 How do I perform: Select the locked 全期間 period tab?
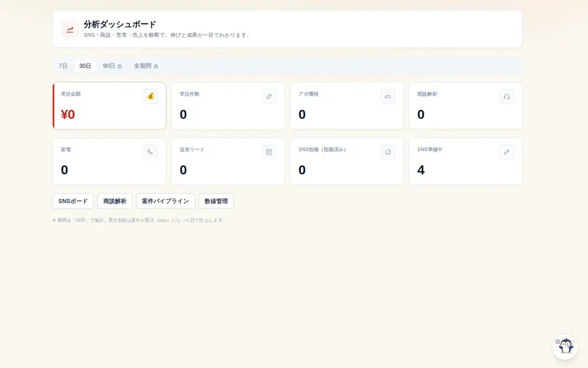click(146, 66)
